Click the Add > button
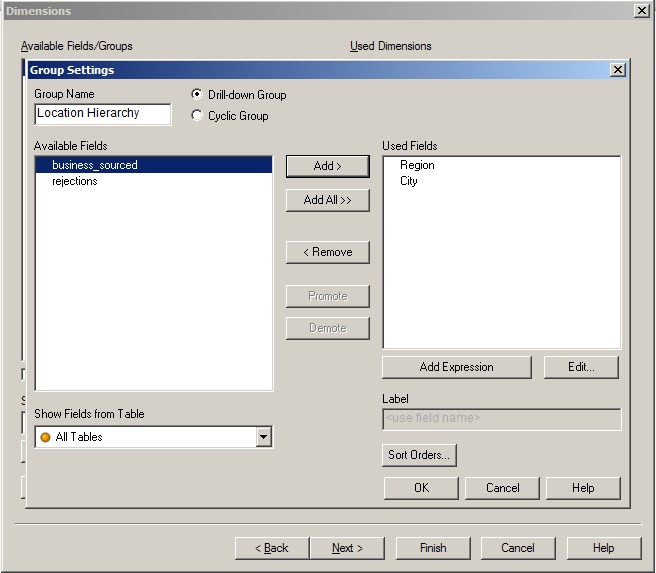The height and width of the screenshot is (573, 656). pos(327,166)
